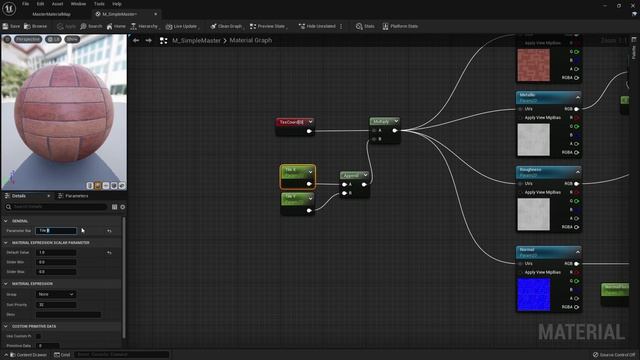
Task: Collapse the General section
Action: (x=6, y=221)
